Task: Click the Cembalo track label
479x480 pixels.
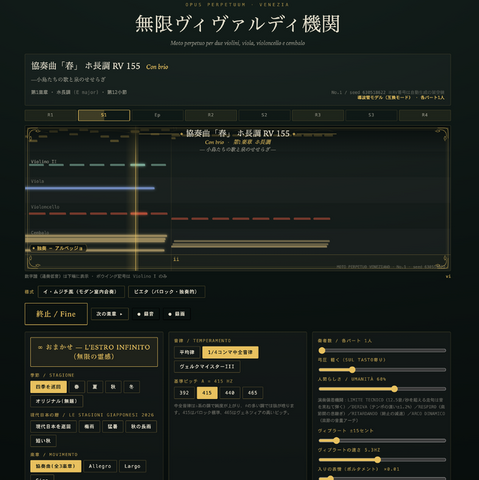Action: tap(40, 233)
